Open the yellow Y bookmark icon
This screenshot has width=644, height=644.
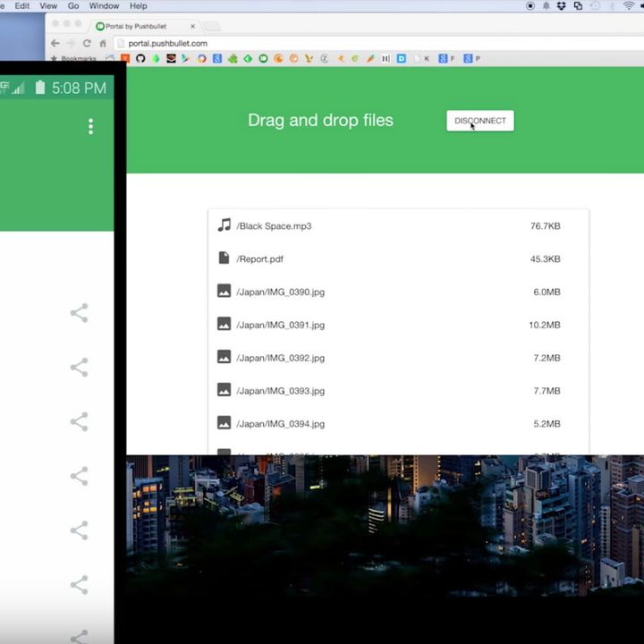(309, 58)
